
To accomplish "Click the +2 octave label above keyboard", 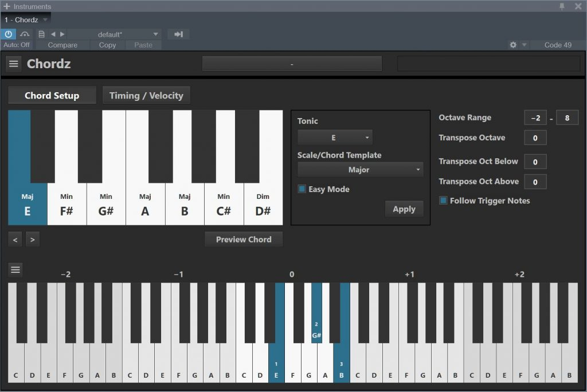I will click(519, 275).
